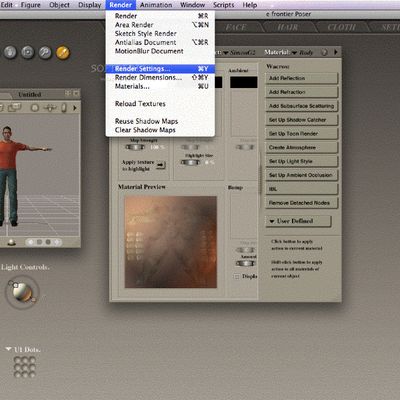
Task: Open the Window menu
Action: 192,5
